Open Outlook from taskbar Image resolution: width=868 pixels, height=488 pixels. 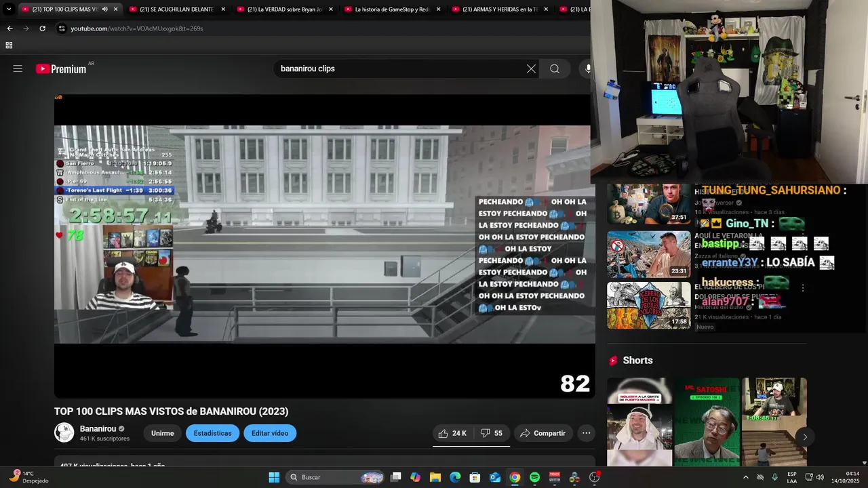pyautogui.click(x=495, y=477)
